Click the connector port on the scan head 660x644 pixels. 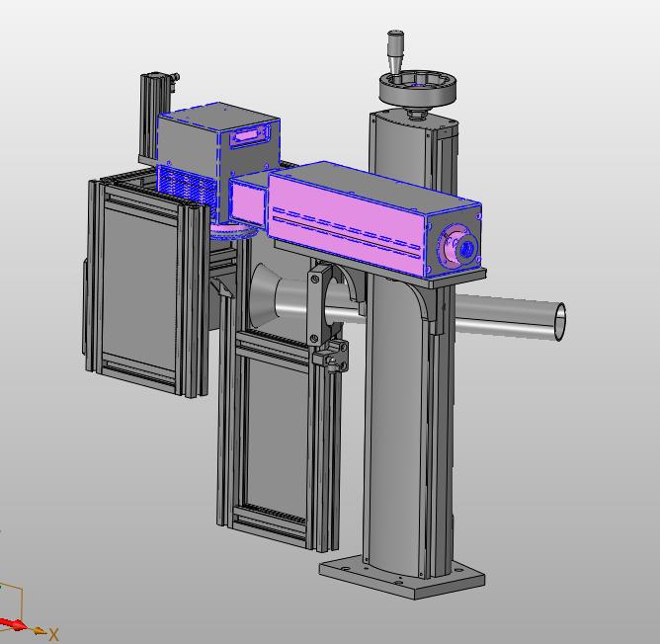click(250, 136)
